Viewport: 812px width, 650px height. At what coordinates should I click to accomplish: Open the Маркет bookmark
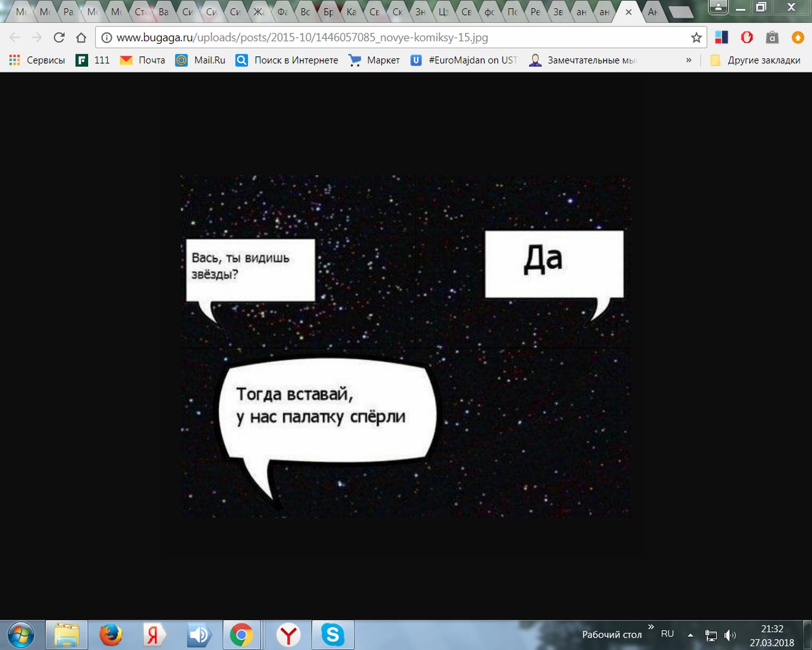click(375, 60)
